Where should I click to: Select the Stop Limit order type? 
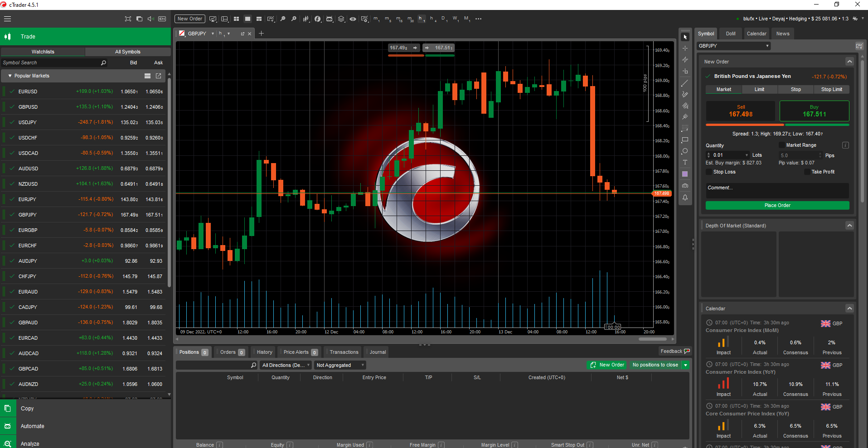(x=831, y=89)
